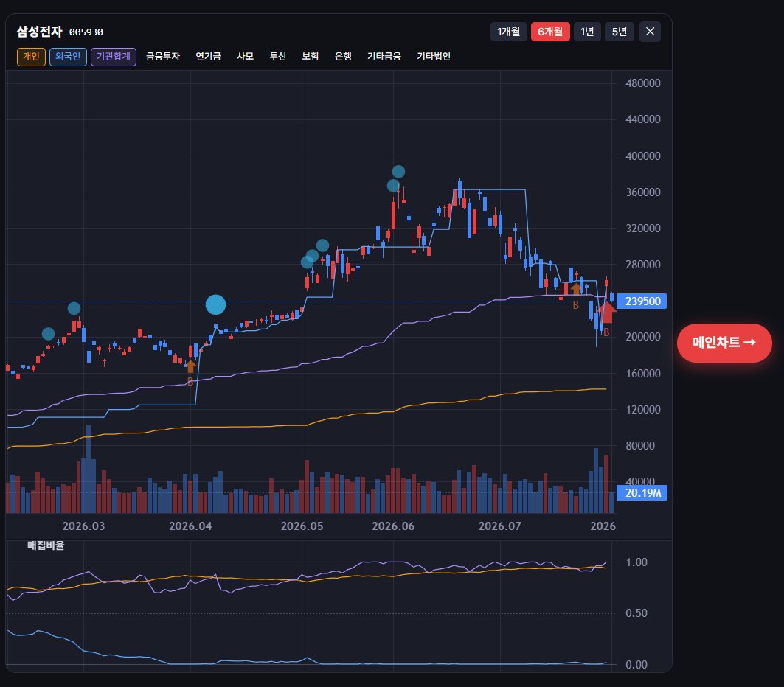784x687 pixels.
Task: Click the 1.00 ratio axis label
Action: [x=636, y=562]
